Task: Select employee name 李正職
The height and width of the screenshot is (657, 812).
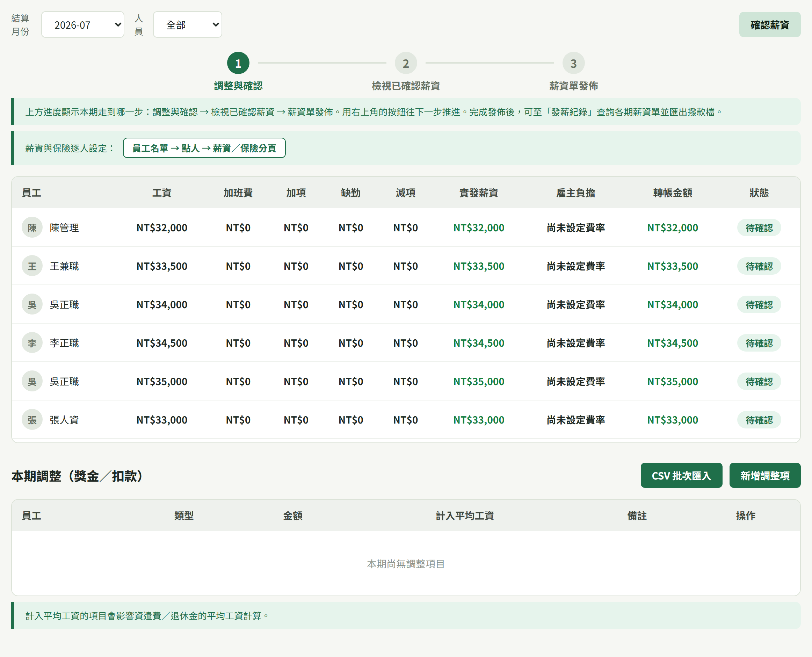Action: tap(64, 343)
